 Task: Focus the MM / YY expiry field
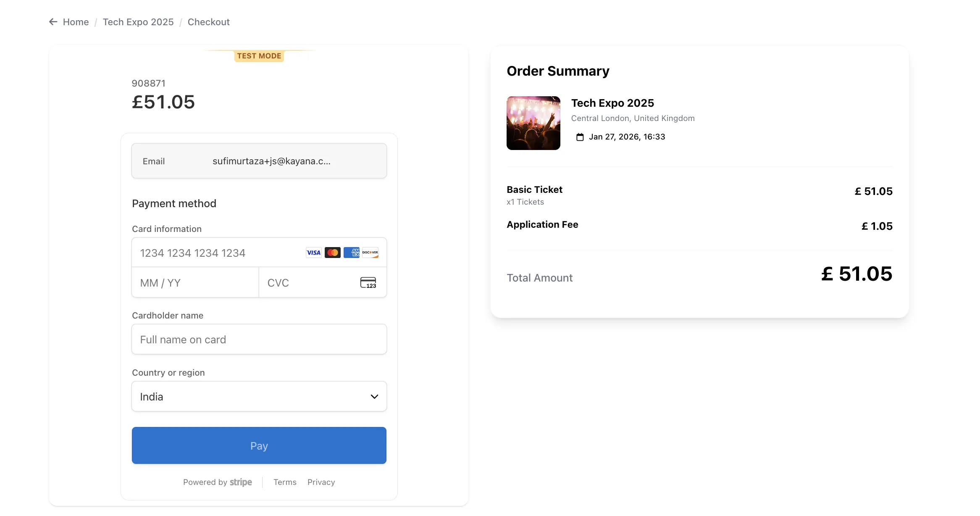195,282
